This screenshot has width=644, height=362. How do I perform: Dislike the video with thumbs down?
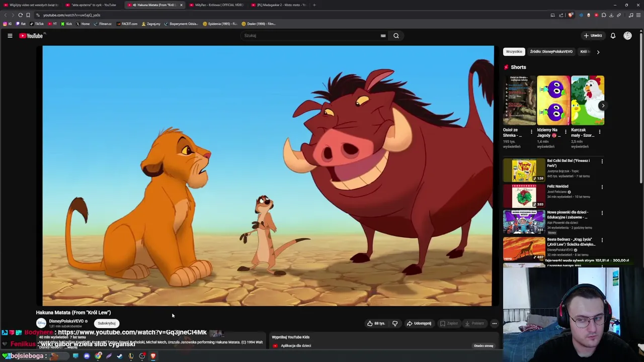click(x=395, y=323)
